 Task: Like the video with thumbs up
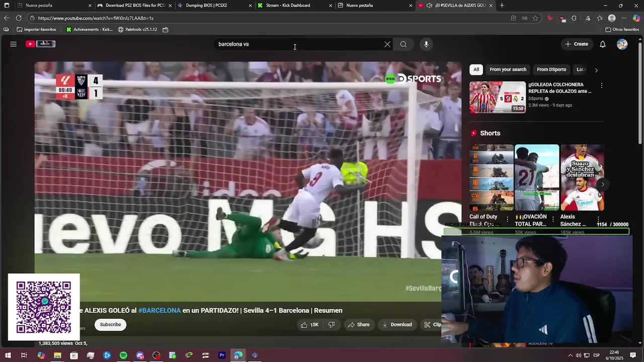(x=309, y=325)
